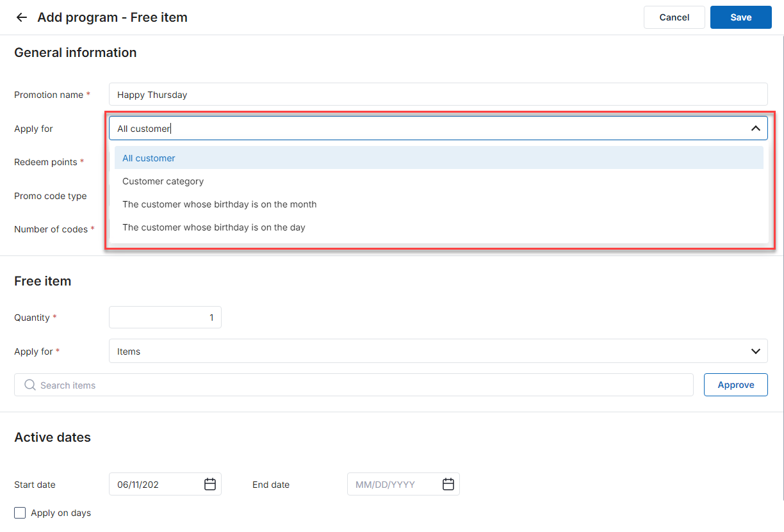Click the Free item heading
This screenshot has height=532, width=784.
coord(43,281)
